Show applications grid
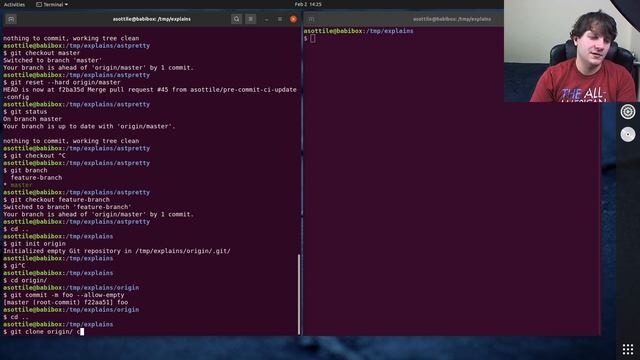 pyautogui.click(x=628, y=349)
